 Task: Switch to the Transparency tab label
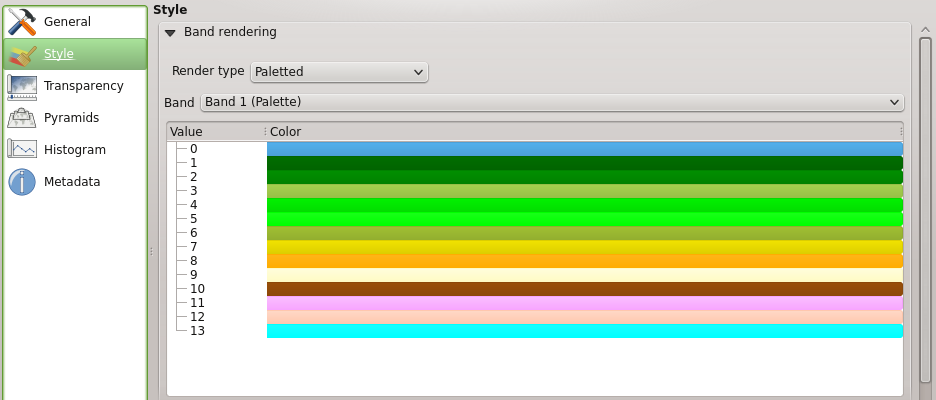(x=84, y=86)
